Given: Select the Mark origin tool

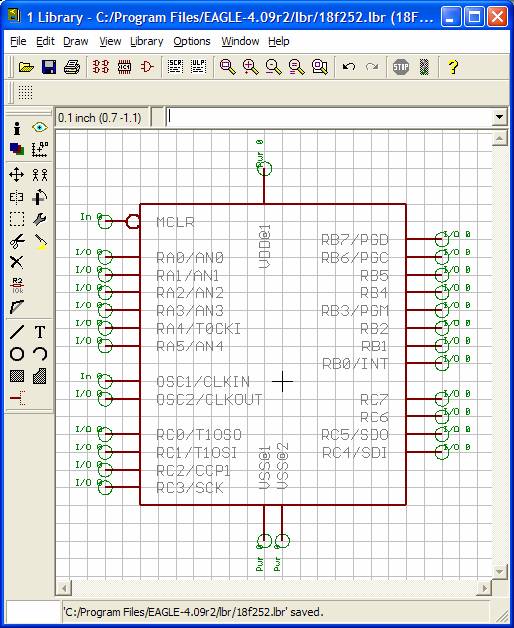Looking at the screenshot, I should tap(40, 149).
